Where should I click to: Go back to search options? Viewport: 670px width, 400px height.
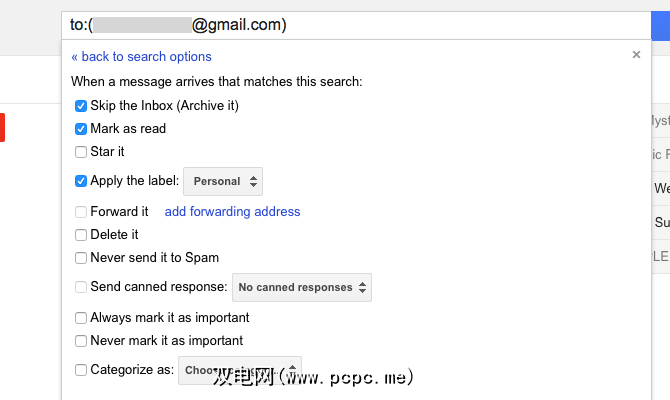tap(141, 57)
